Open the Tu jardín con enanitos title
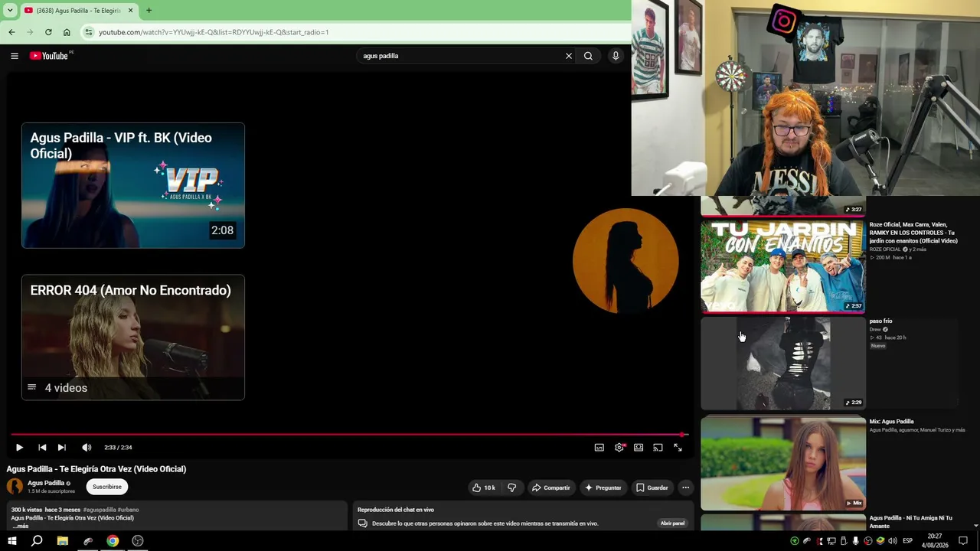 coord(913,233)
